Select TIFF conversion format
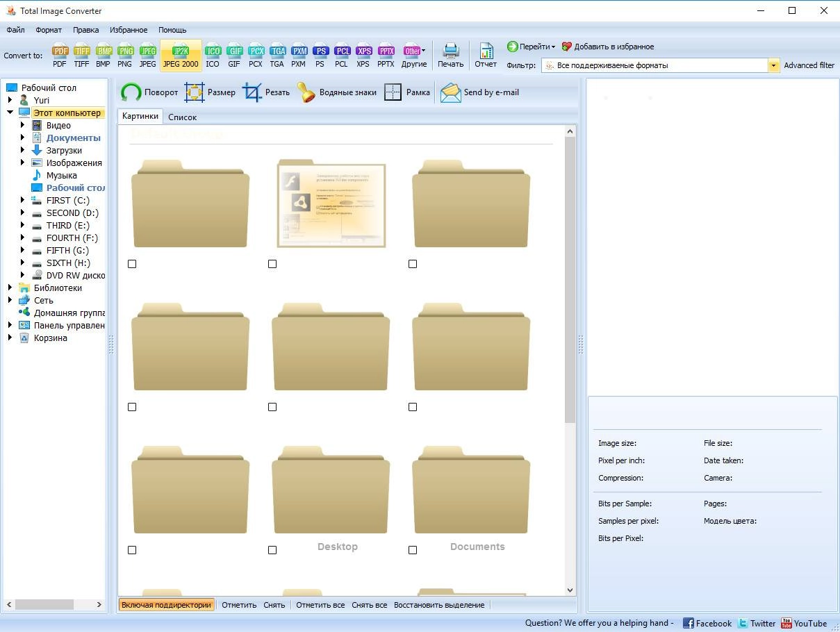 click(82, 56)
